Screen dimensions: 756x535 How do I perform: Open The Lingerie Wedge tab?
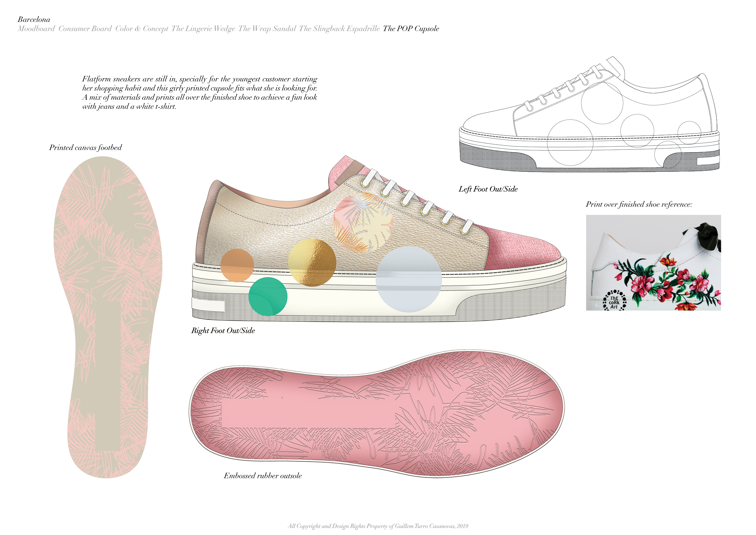pyautogui.click(x=203, y=29)
